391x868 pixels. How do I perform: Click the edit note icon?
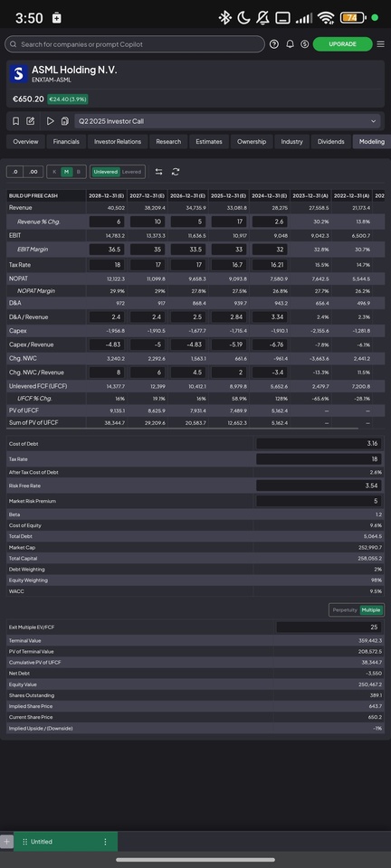[x=31, y=121]
